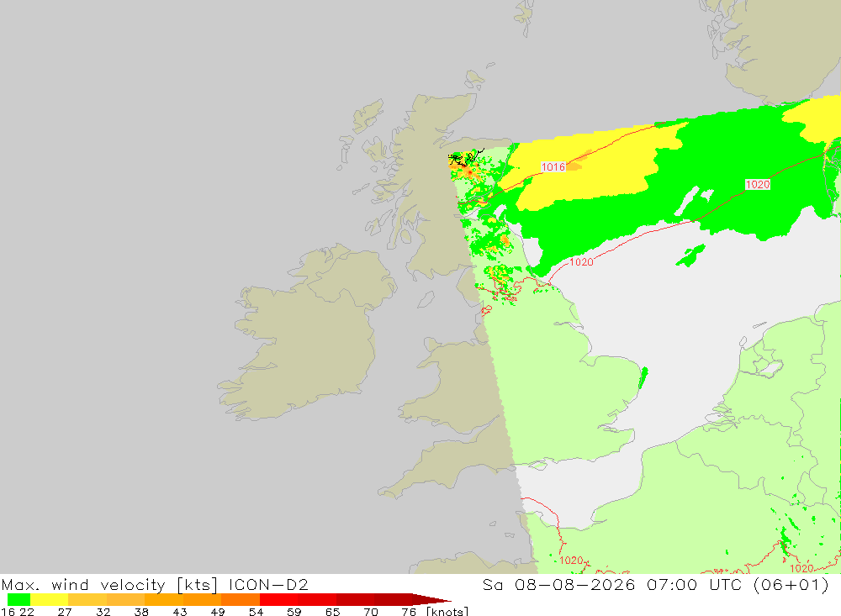Click the legend value "43"
The width and height of the screenshot is (841, 616).
click(180, 612)
